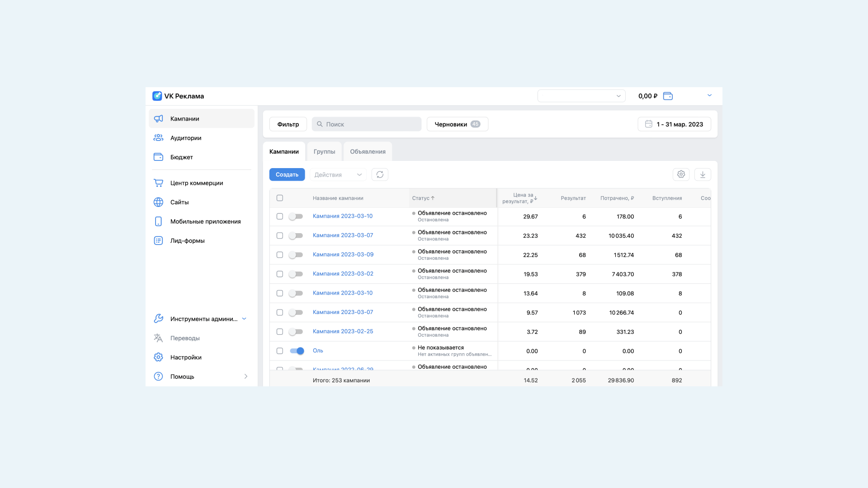Check the first Кампания 2023-03-10 row checkbox
Image resolution: width=868 pixels, height=488 pixels.
pyautogui.click(x=280, y=216)
